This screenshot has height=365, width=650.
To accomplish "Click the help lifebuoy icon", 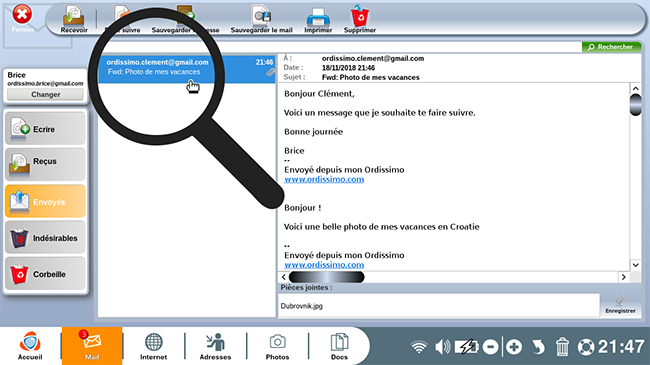I will click(586, 347).
